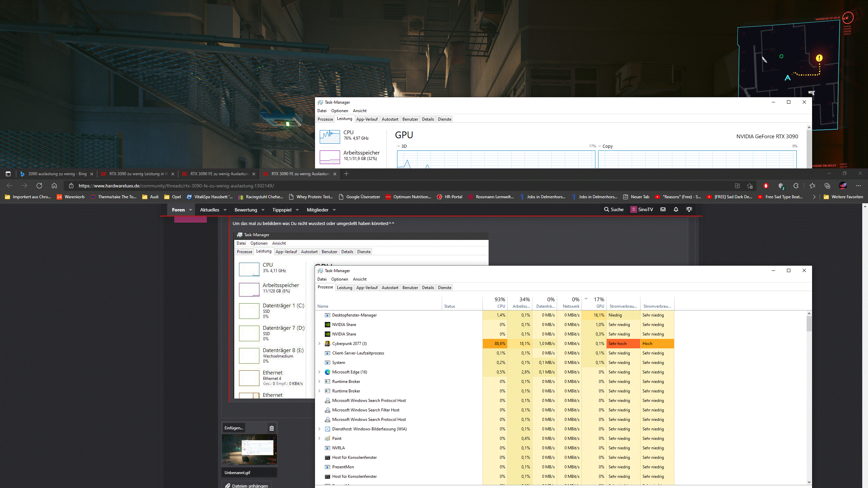Open the red ad-blocker extension icon

(766, 186)
